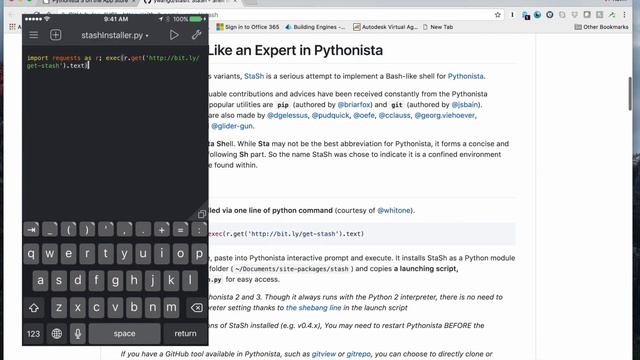Grab the browser page vertical scrollbar
Screen dimensions: 640x360
[630, 93]
